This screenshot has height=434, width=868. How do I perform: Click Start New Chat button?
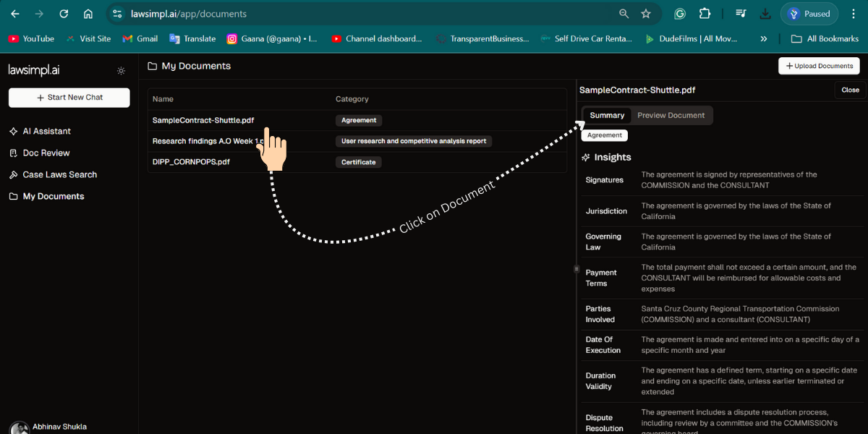click(69, 98)
